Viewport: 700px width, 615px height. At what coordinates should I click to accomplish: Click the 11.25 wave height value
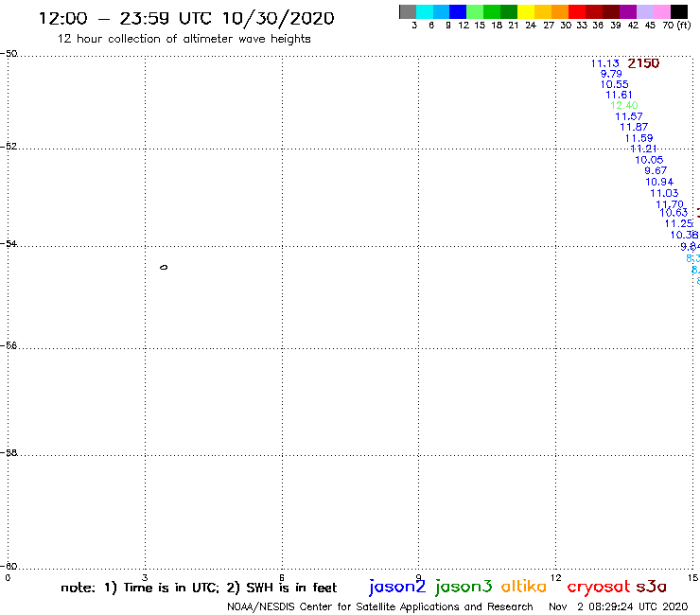tap(679, 223)
